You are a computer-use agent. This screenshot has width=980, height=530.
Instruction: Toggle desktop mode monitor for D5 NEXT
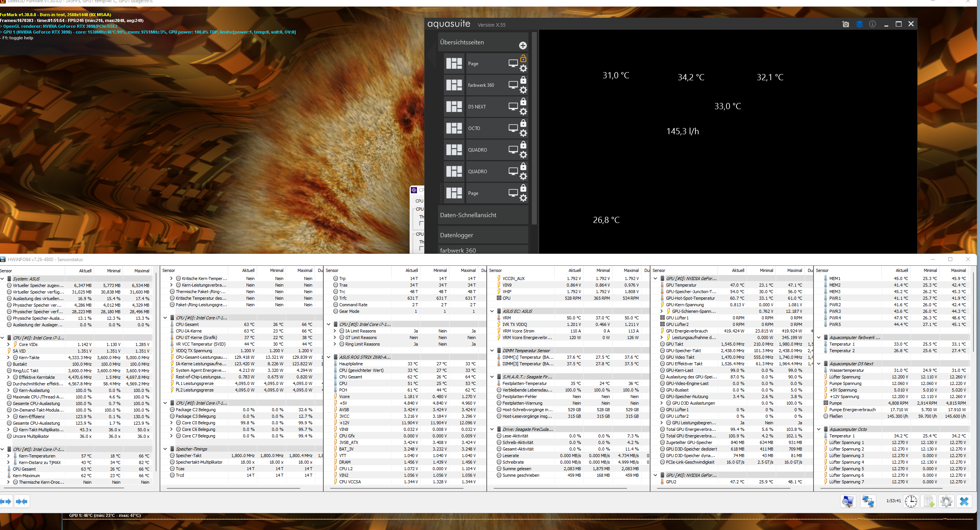pos(513,106)
